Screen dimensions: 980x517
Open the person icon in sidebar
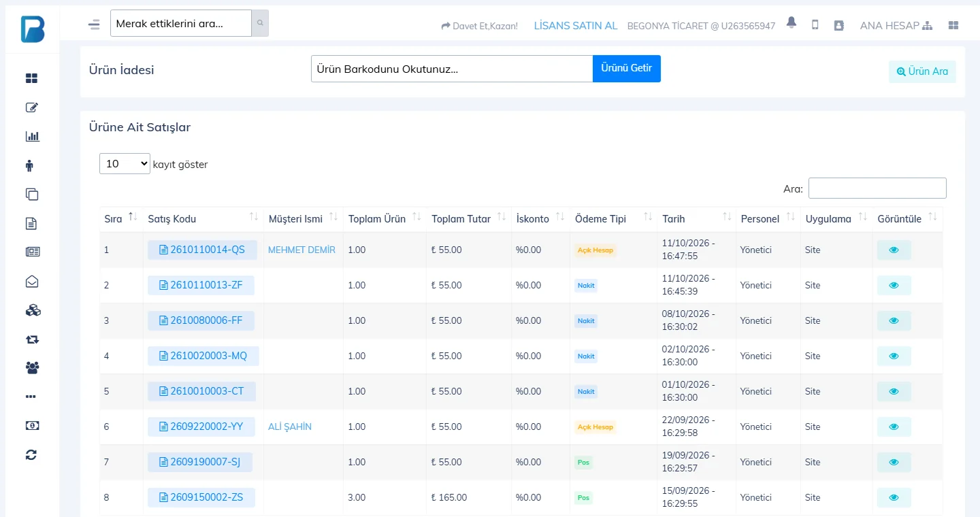[x=29, y=165]
